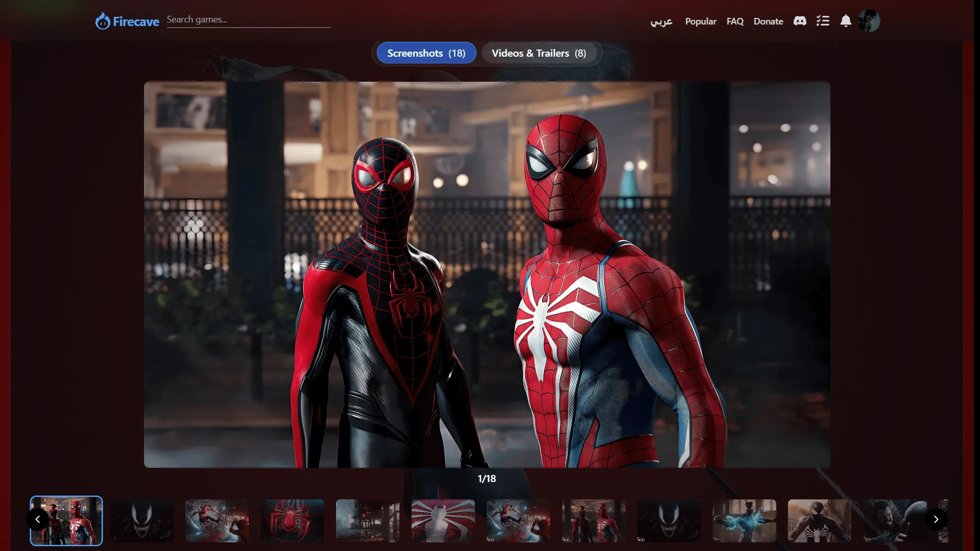Open the main Spider-Man screenshot
Viewport: 980px width, 551px height.
pyautogui.click(x=487, y=275)
